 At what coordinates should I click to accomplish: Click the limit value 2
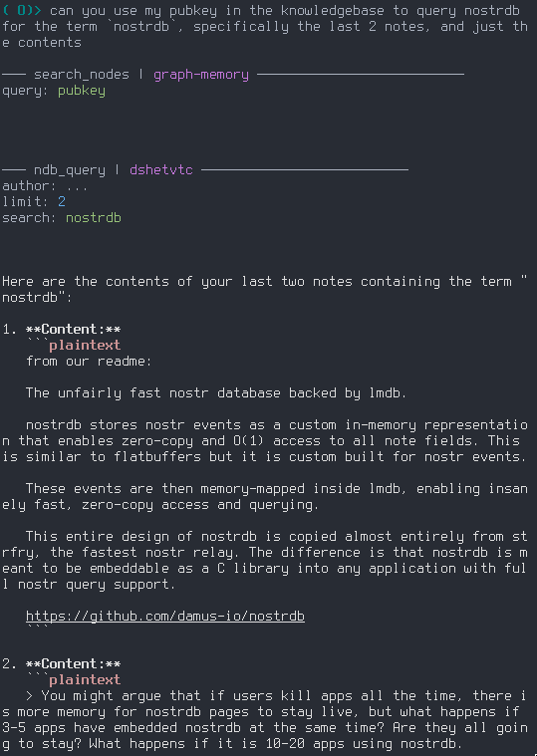click(62, 201)
